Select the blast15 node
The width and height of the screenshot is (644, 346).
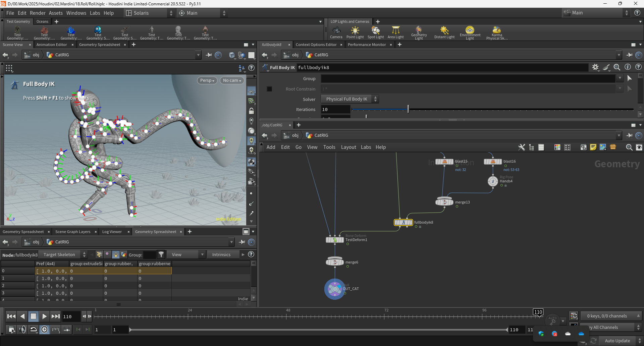pos(444,162)
